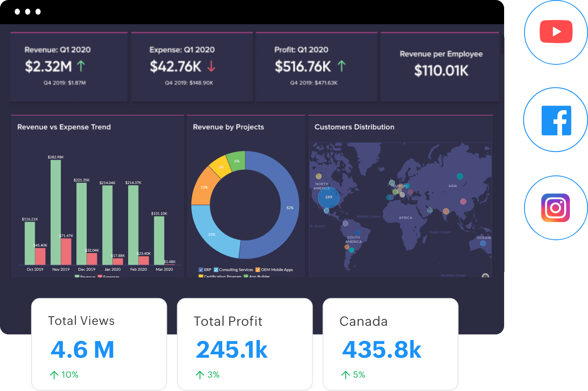Image resolution: width=588 pixels, height=391 pixels.
Task: Click the Feb 2020 revenue bar $214.37K
Action: pos(133,225)
